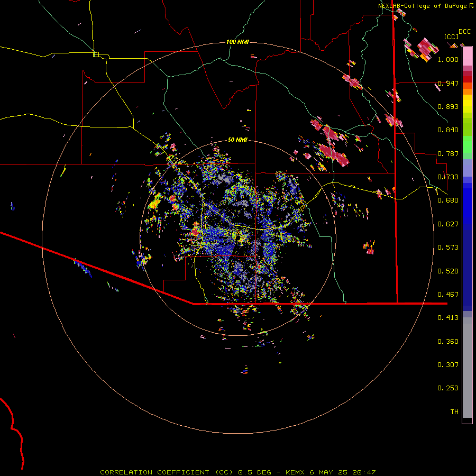
Task: Click the [CC] legend heading
Action: coord(451,36)
